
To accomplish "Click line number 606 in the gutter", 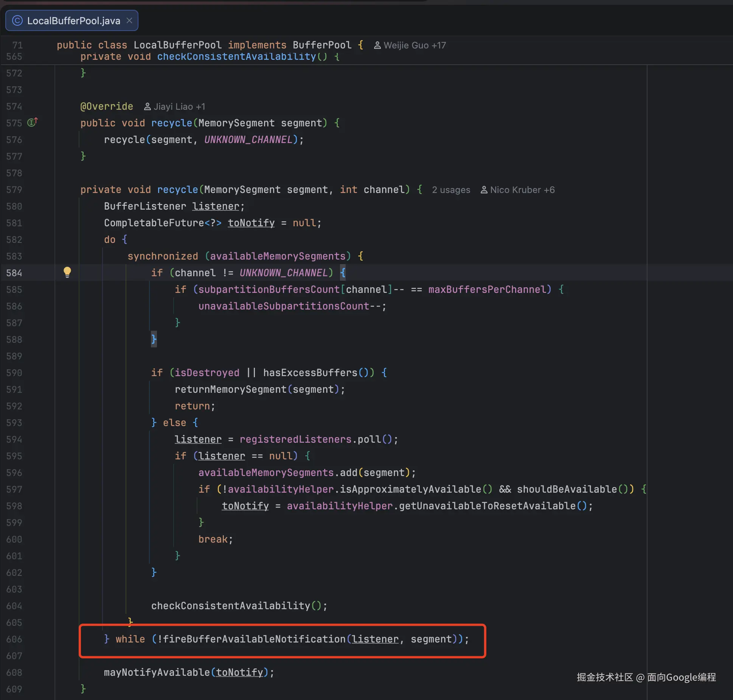I will coord(14,639).
